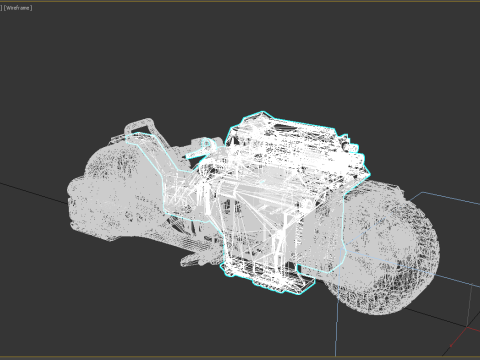Open the [Wireframe] viewport shading menu
Viewport: 480px width, 360px height.
(x=18, y=8)
